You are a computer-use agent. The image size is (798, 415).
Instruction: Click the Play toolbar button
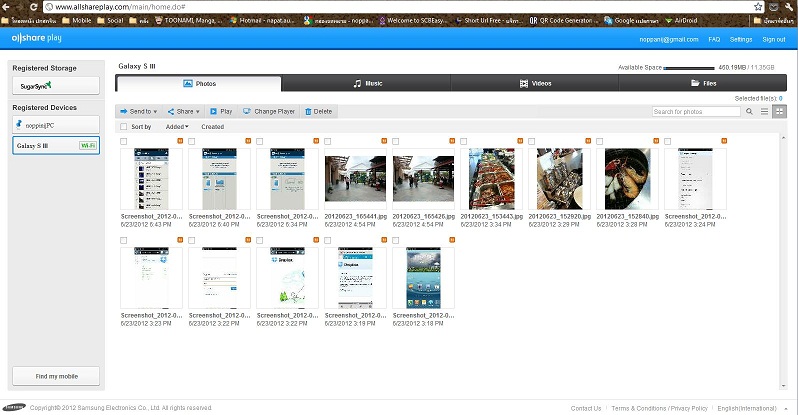click(x=221, y=112)
